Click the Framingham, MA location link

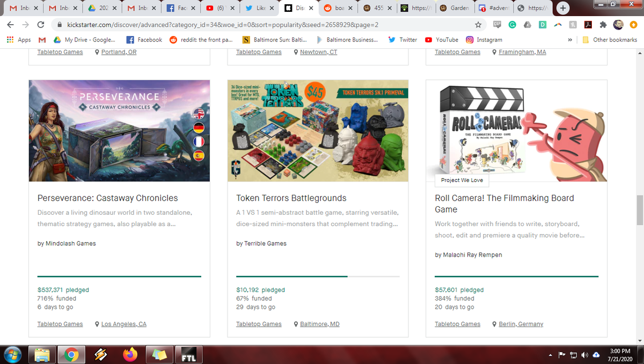pyautogui.click(x=522, y=52)
